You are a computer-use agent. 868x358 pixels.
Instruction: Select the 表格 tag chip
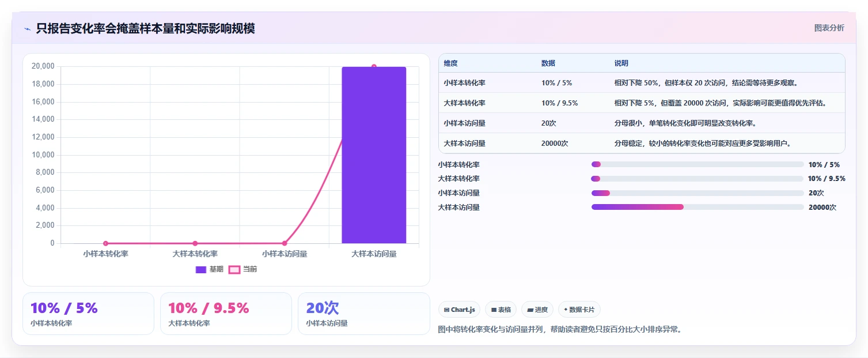501,310
